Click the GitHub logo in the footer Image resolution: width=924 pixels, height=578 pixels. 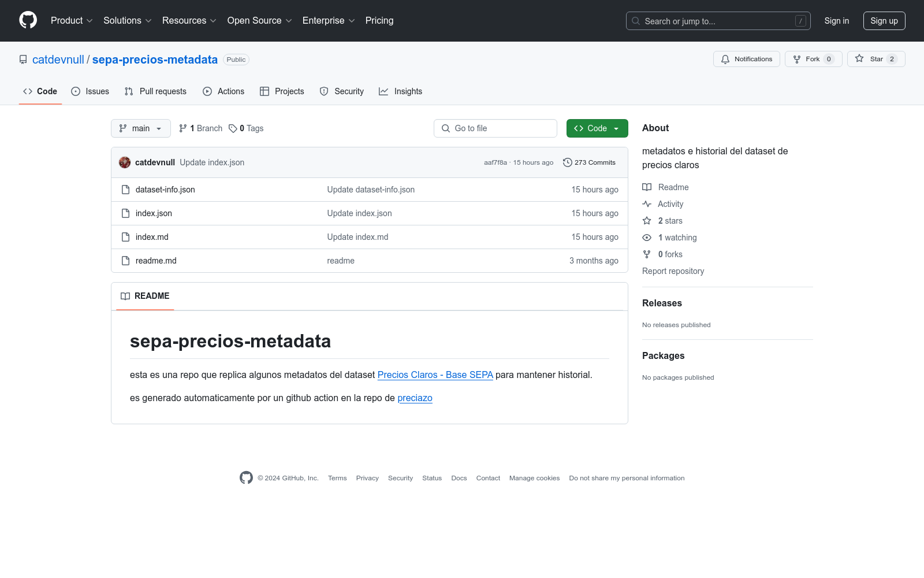pyautogui.click(x=246, y=477)
